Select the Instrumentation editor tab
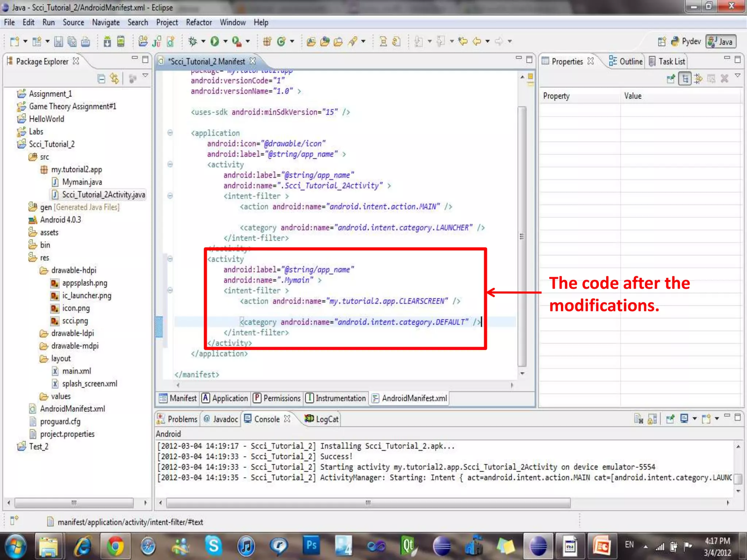 [x=336, y=398]
